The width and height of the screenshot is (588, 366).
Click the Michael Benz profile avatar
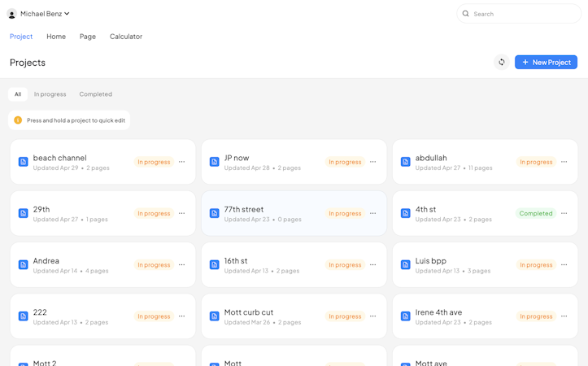pyautogui.click(x=12, y=15)
